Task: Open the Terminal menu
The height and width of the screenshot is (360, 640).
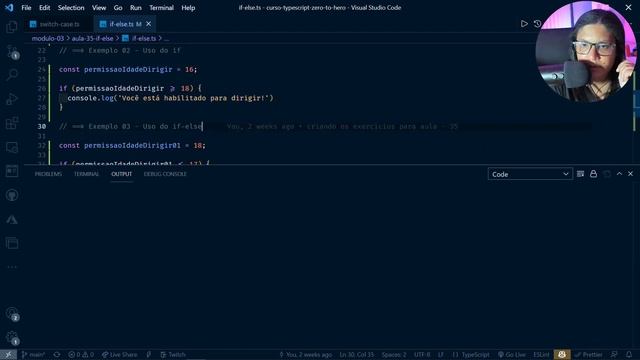Action: tap(161, 8)
